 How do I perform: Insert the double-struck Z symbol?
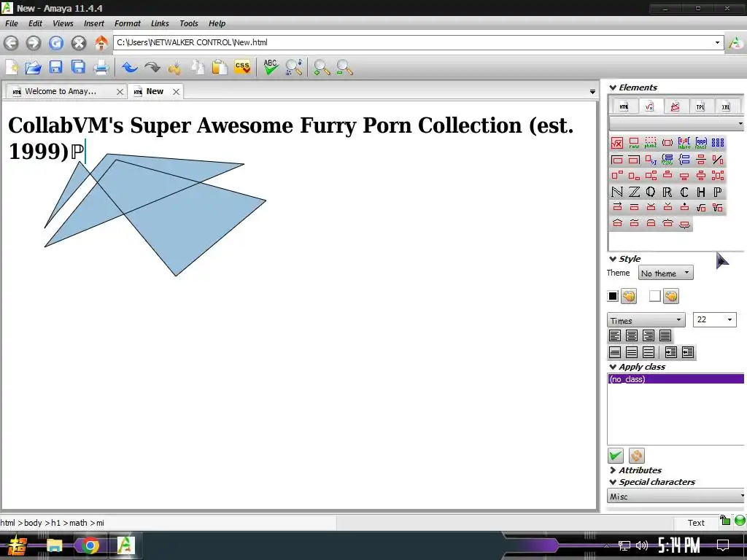(x=634, y=192)
